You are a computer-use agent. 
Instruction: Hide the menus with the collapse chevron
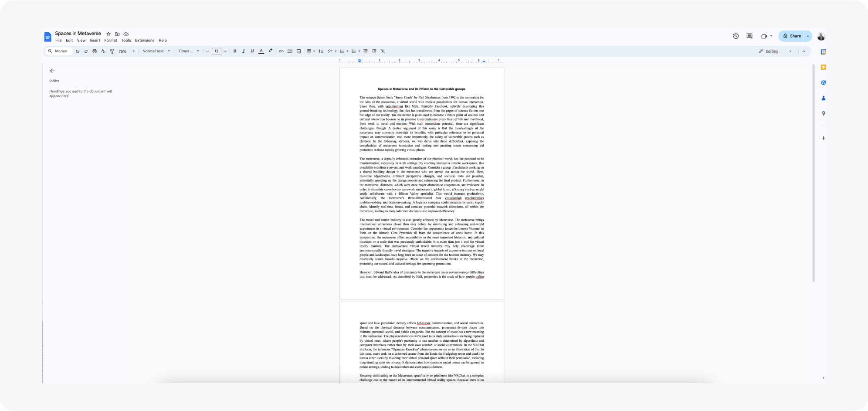pos(804,51)
